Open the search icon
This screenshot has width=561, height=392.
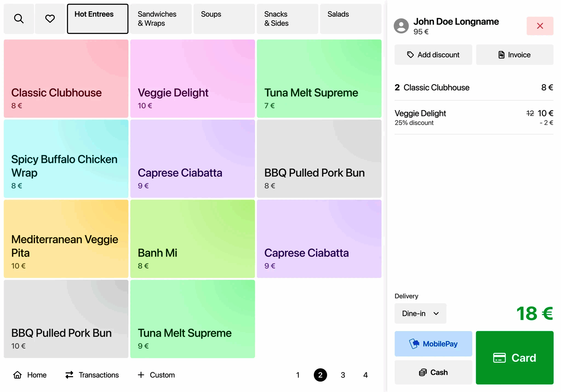(x=18, y=19)
